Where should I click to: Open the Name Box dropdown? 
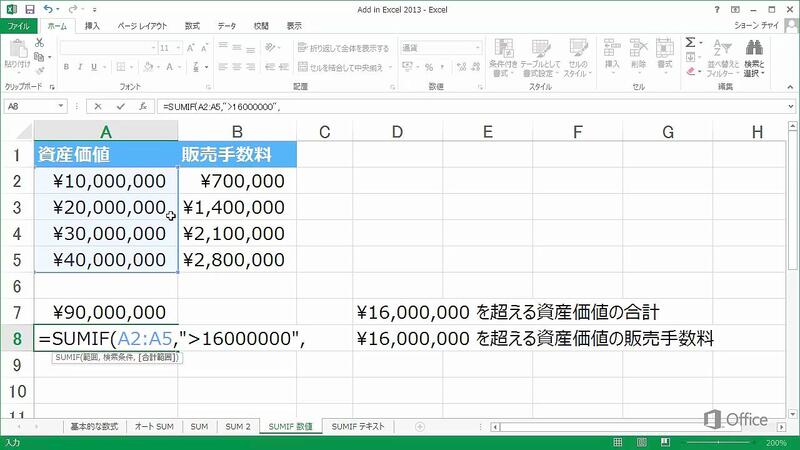coord(61,106)
